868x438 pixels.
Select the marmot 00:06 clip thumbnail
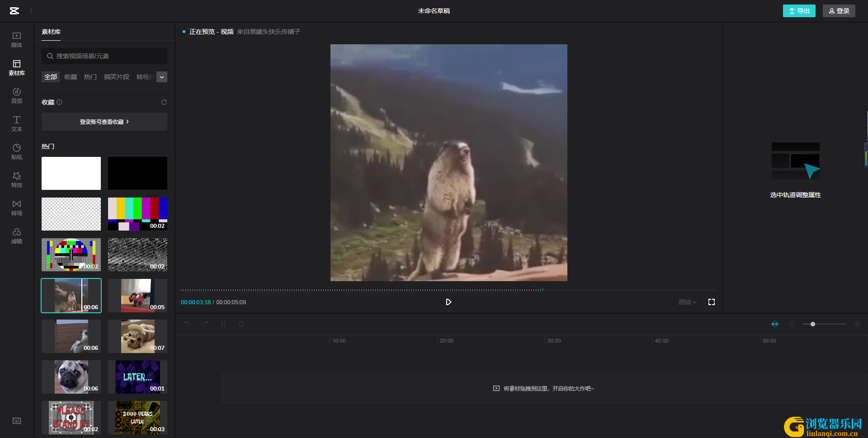coord(71,295)
